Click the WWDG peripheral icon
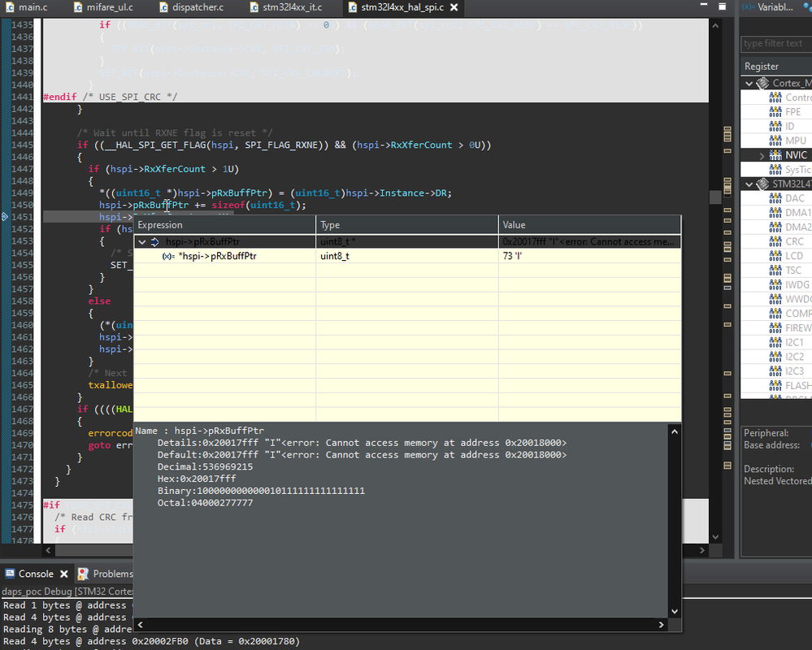The image size is (812, 650). coord(775,299)
